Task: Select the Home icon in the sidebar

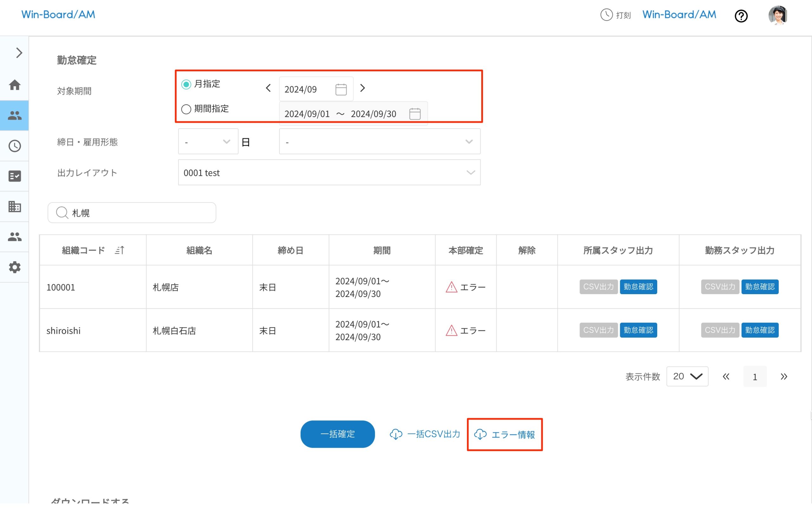Action: pyautogui.click(x=15, y=85)
